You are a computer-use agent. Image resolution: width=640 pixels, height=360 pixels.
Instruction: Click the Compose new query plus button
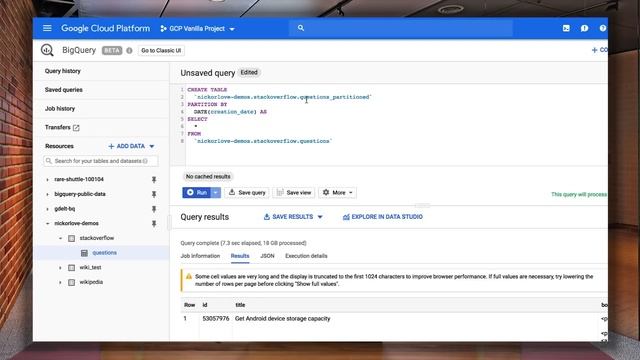tap(599, 50)
